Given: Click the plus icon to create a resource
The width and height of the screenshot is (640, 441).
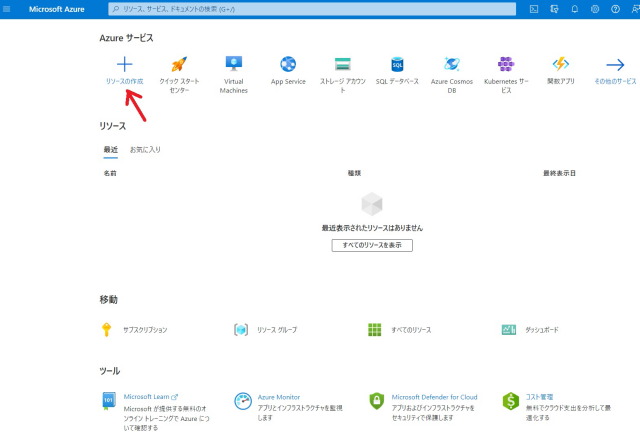Looking at the screenshot, I should coord(124,64).
